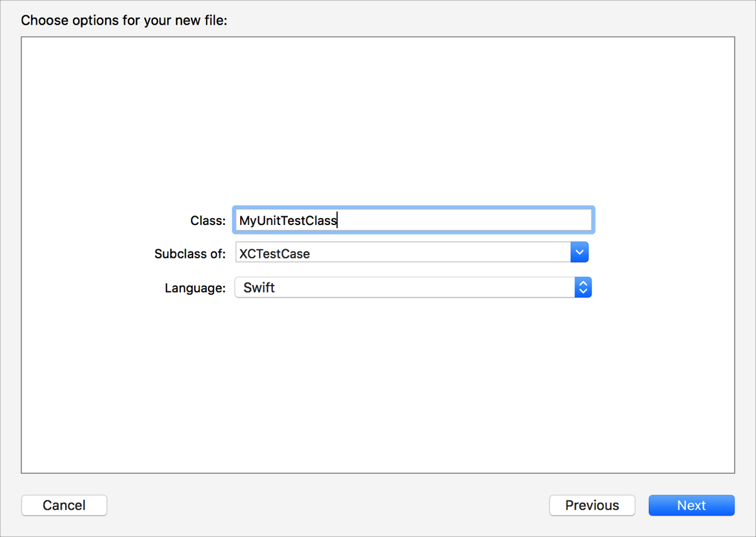Screen dimensions: 756x537
Task: Click the MyUnitTestClass text in the field
Action: (288, 221)
